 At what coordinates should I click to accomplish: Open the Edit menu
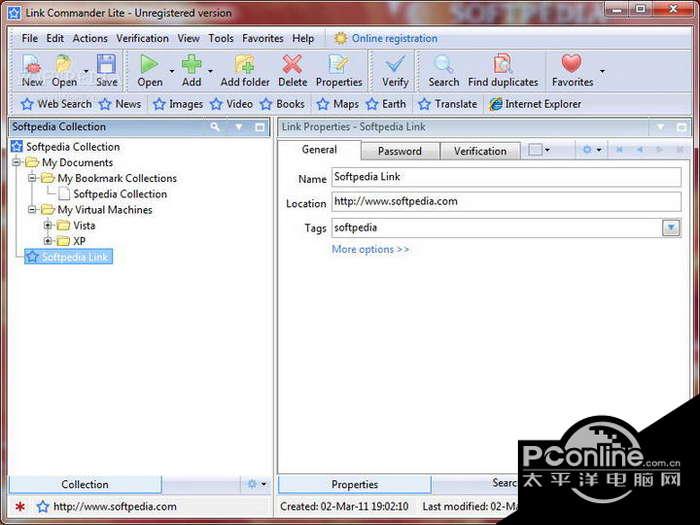coord(55,38)
